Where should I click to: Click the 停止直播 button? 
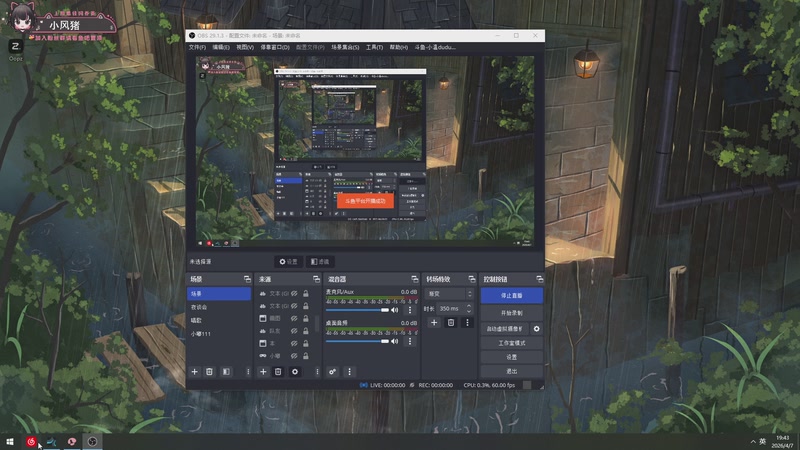click(511, 295)
